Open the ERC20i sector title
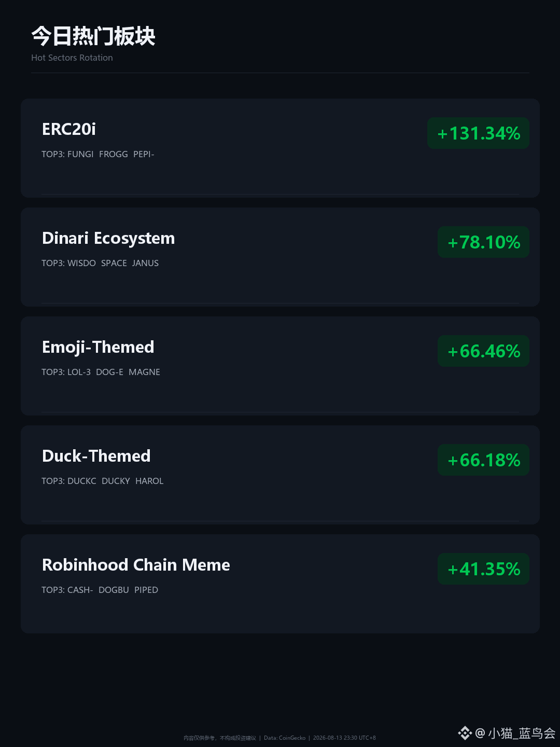 pyautogui.click(x=69, y=129)
